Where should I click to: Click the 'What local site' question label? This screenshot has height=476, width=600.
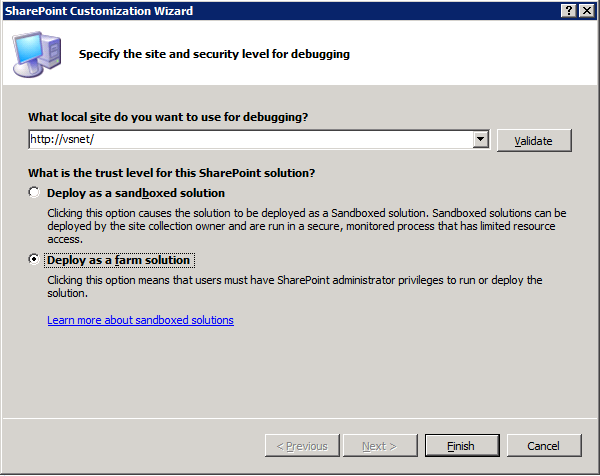pyautogui.click(x=168, y=117)
